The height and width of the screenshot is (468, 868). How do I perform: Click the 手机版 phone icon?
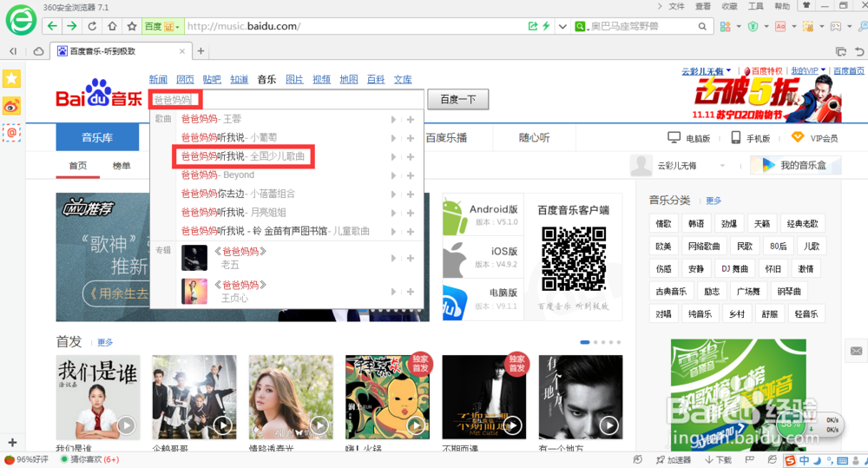pos(736,137)
